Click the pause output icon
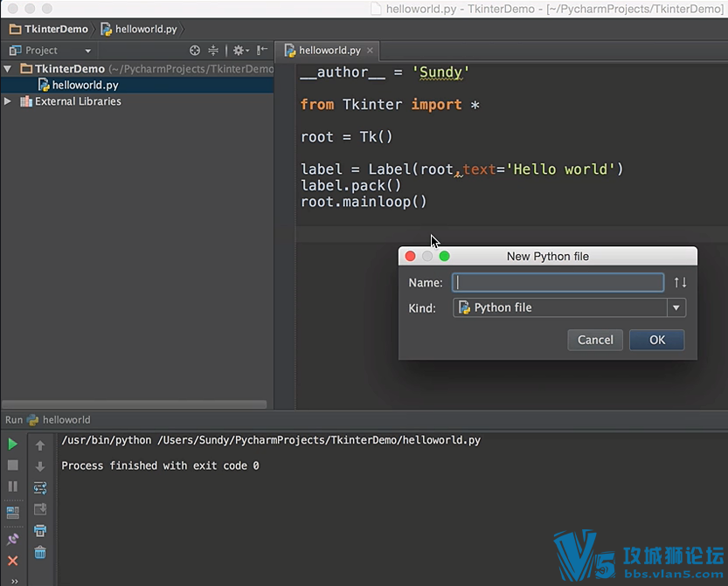Image resolution: width=728 pixels, height=586 pixels. click(x=12, y=486)
